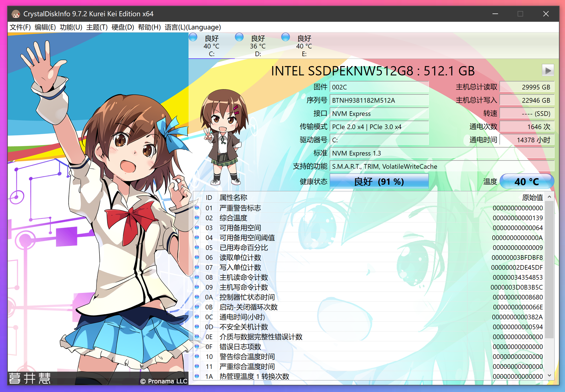This screenshot has height=392, width=565.
Task: Click the status dot beside attribute 05 已用寿命百分比
Action: tap(197, 248)
